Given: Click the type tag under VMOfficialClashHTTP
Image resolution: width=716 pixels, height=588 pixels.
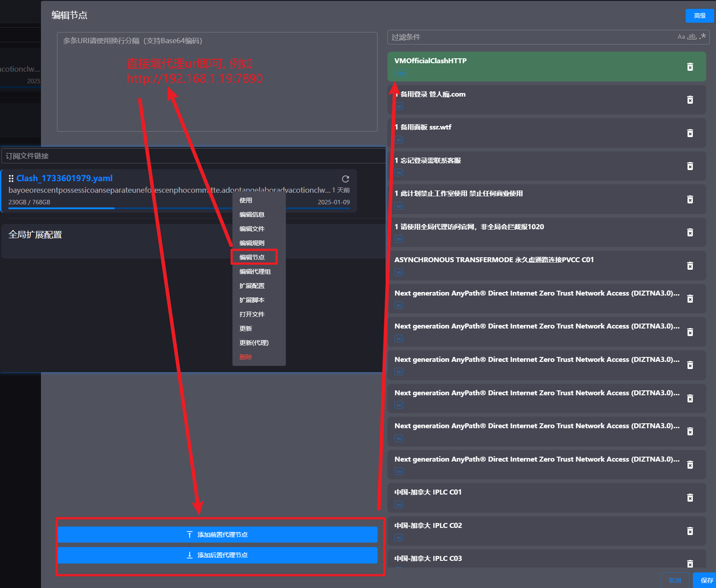Looking at the screenshot, I should pos(401,73).
